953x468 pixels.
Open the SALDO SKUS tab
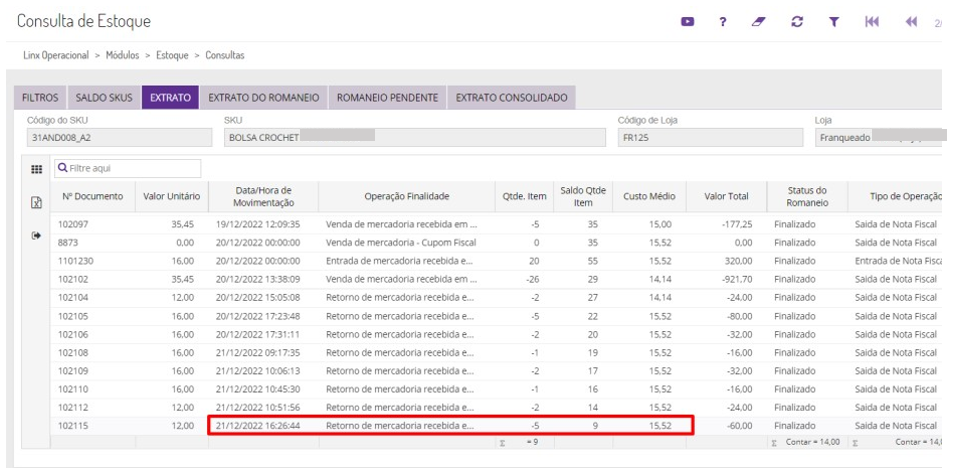pyautogui.click(x=104, y=98)
